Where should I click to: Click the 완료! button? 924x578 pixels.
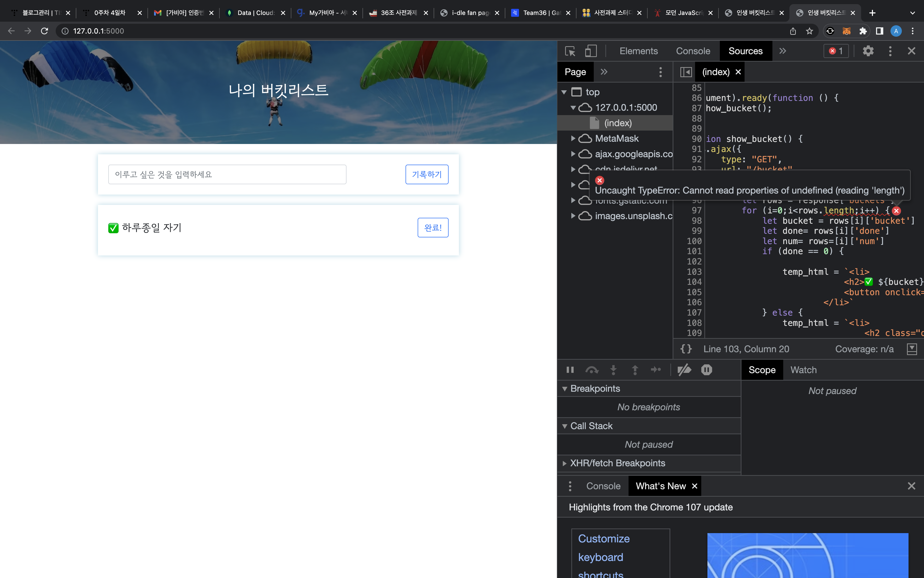(433, 227)
